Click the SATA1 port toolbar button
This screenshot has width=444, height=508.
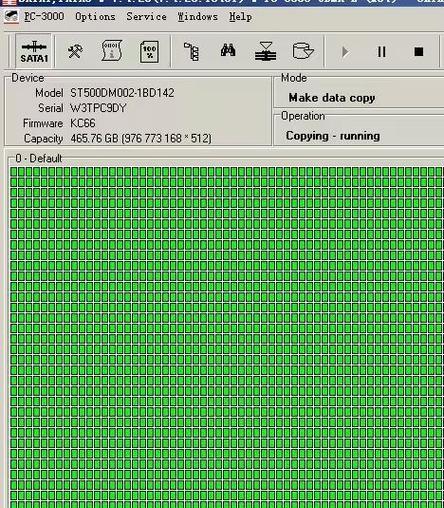tap(34, 52)
